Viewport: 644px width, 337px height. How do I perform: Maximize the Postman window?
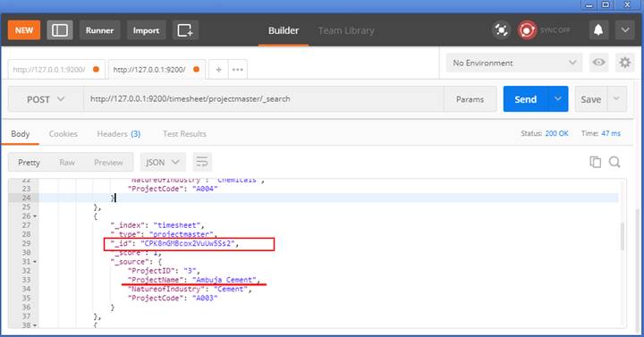click(606, 5)
